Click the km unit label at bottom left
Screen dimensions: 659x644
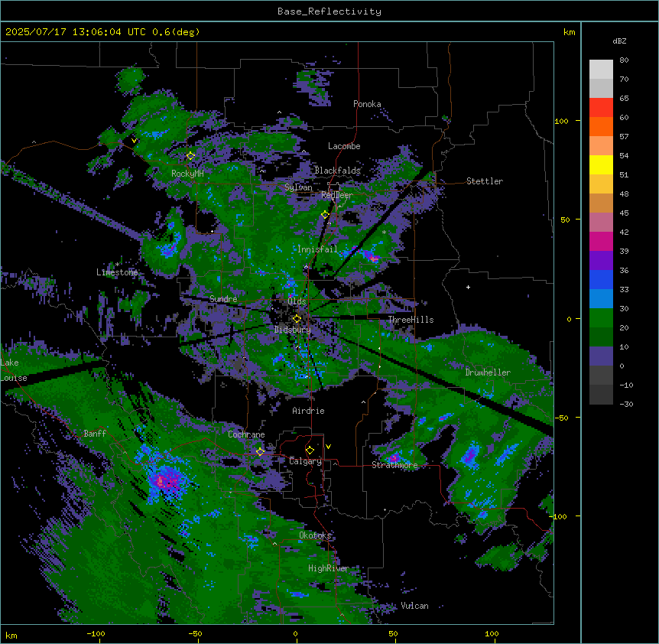[x=11, y=636]
